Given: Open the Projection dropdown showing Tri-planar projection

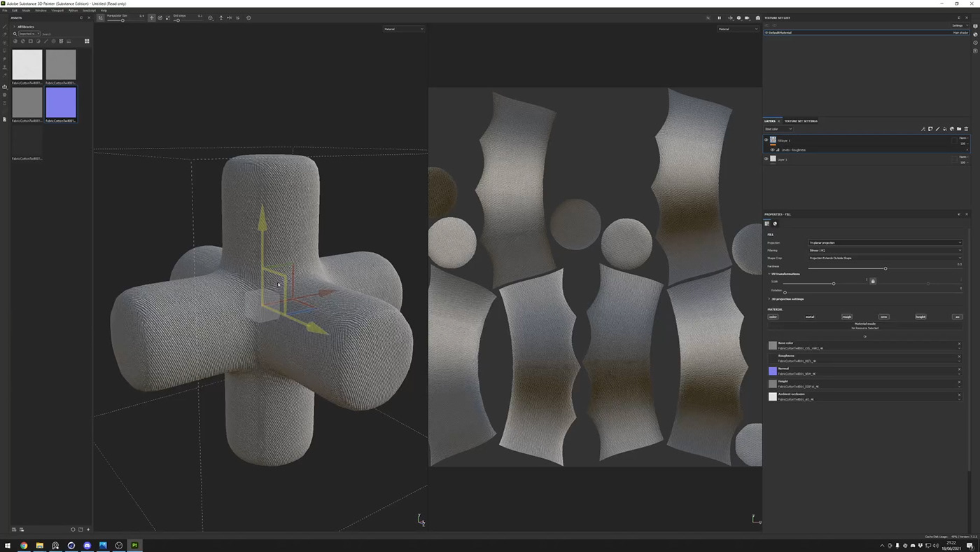Looking at the screenshot, I should pyautogui.click(x=885, y=243).
